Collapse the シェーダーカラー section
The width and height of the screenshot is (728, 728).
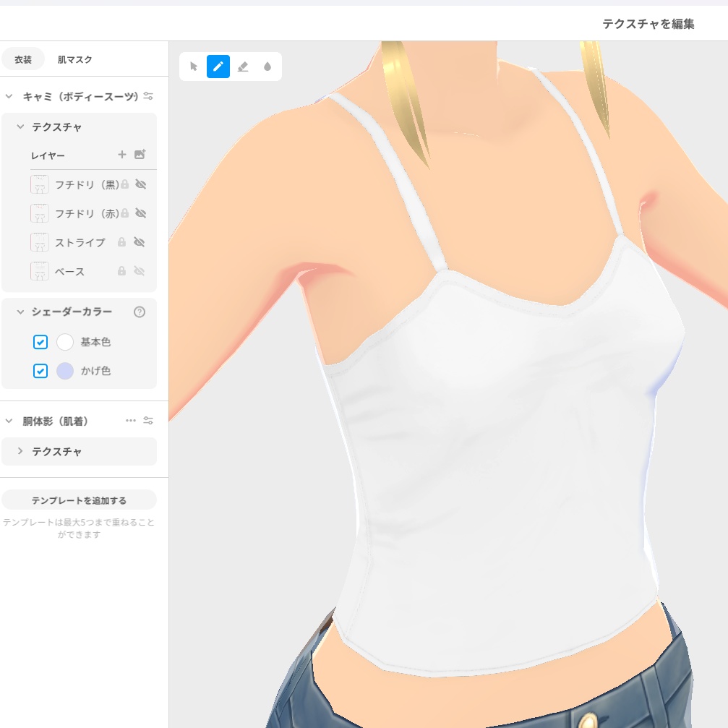coord(20,312)
